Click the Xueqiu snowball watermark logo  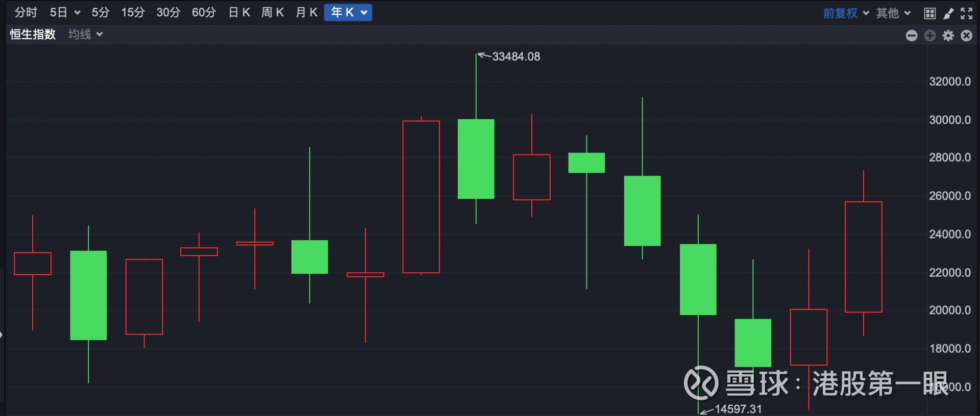click(701, 382)
